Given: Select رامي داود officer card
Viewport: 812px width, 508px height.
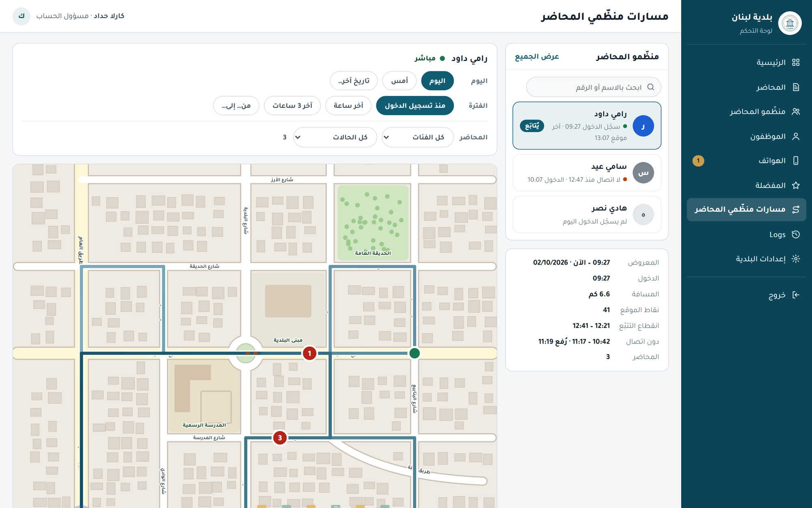Looking at the screenshot, I should 587,126.
